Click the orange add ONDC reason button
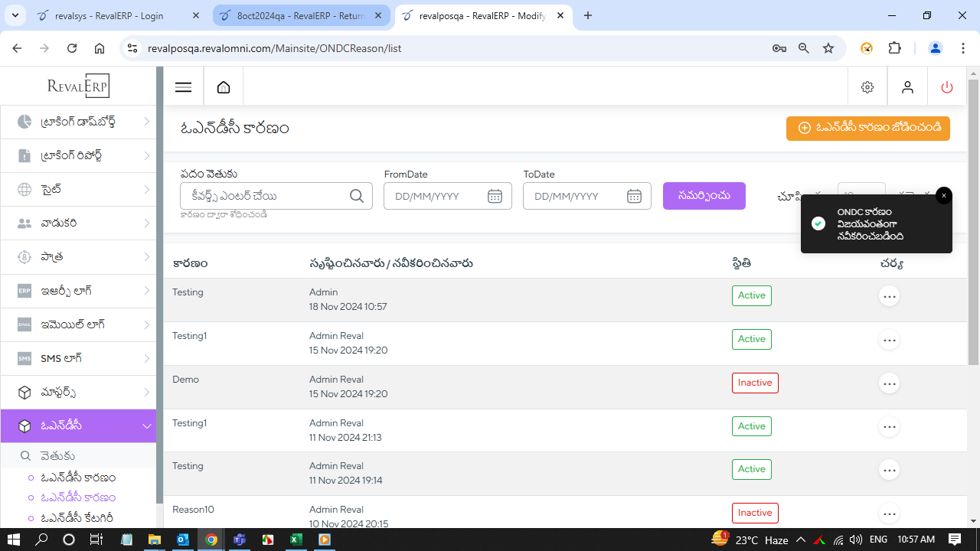980x551 pixels. 867,128
